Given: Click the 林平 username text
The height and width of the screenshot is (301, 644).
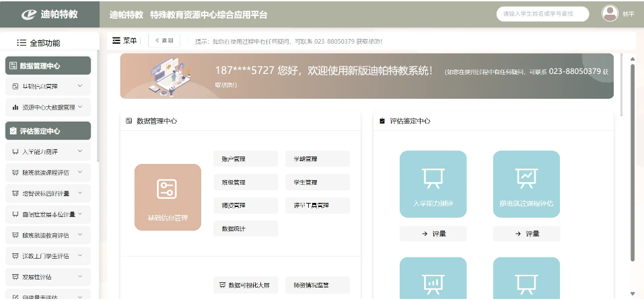Looking at the screenshot, I should (x=629, y=14).
